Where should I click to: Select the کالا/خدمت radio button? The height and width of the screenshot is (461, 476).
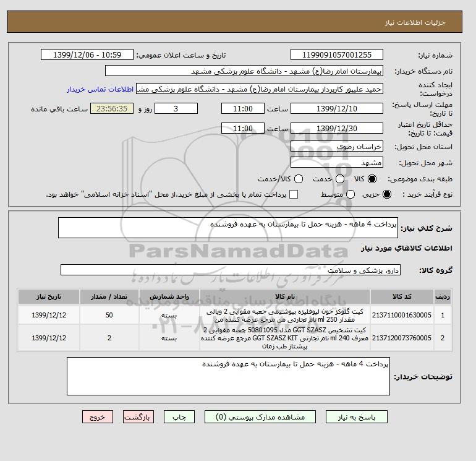pyautogui.click(x=299, y=179)
